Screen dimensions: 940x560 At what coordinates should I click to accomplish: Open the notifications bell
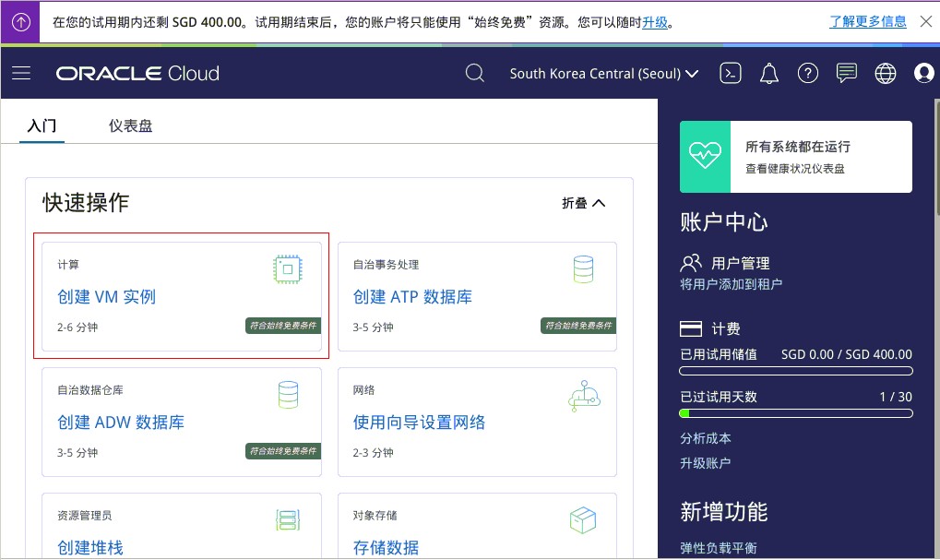tap(768, 73)
